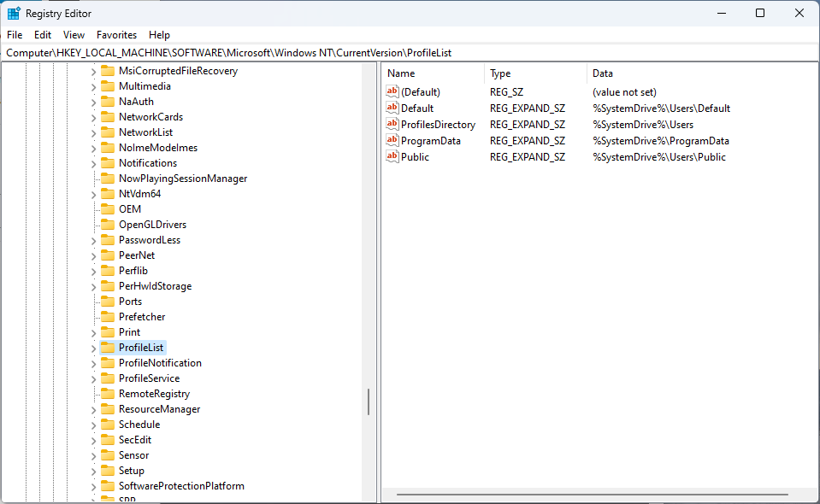Click the horizontal scrollbar in values pane

[x=592, y=494]
